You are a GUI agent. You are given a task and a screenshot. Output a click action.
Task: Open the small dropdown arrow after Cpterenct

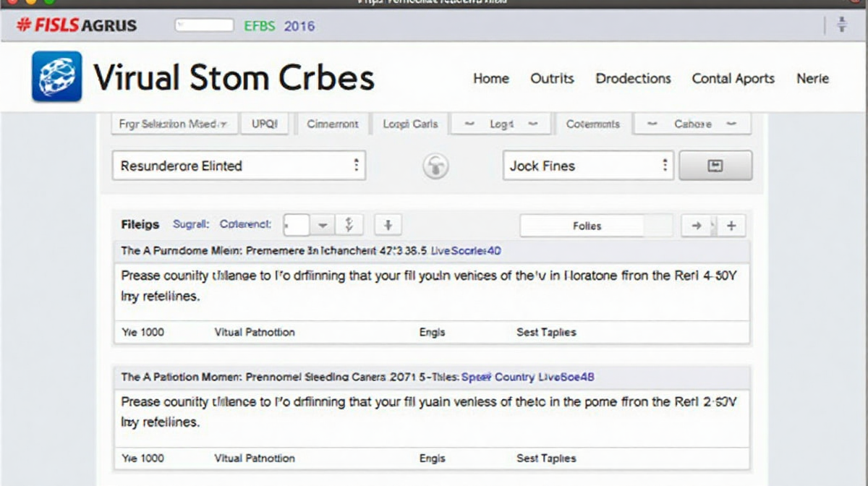coord(323,226)
